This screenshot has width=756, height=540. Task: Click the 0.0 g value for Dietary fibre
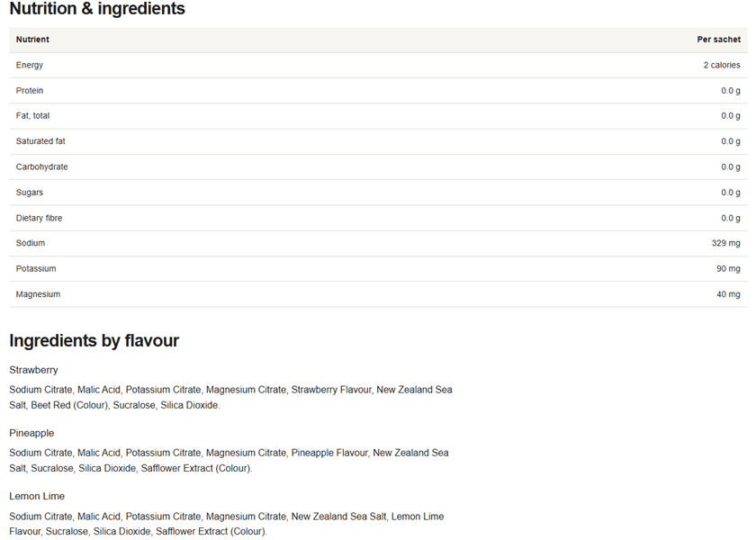coord(731,218)
